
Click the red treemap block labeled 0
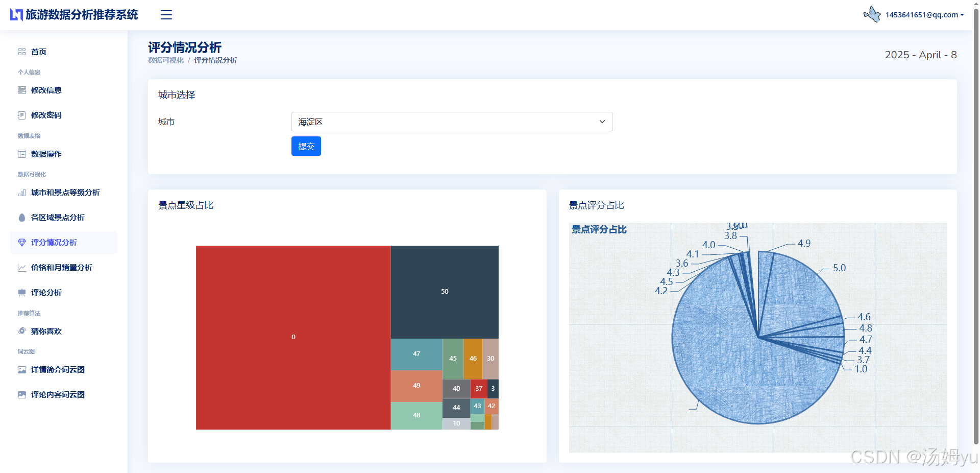[x=293, y=337]
